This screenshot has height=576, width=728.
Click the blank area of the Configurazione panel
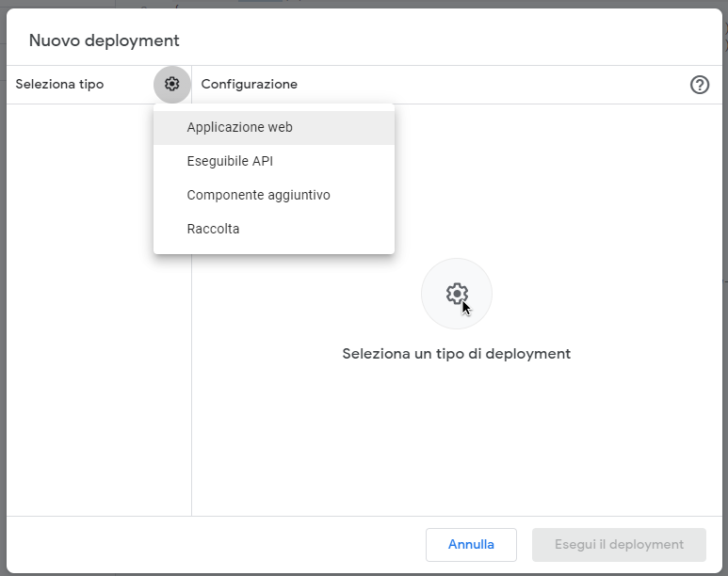pos(565,442)
